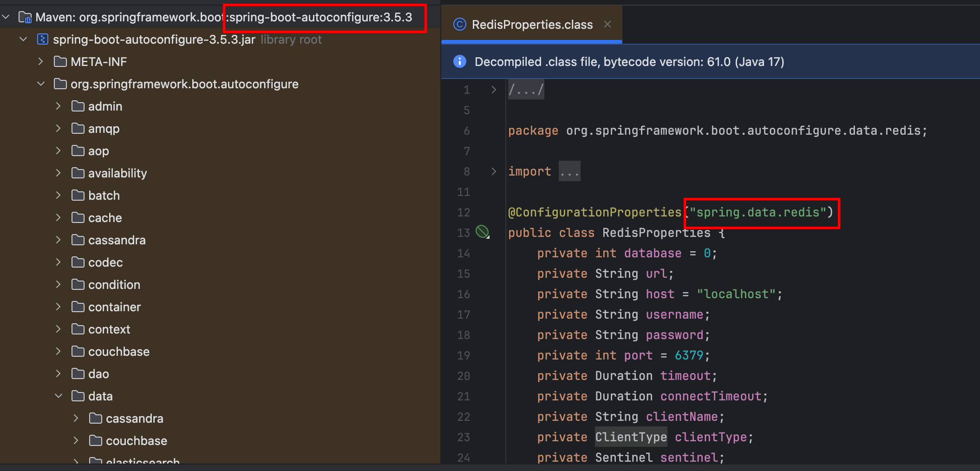Collapse the org.springframework.boot.autoconfigure package
The image size is (980, 471).
41,84
